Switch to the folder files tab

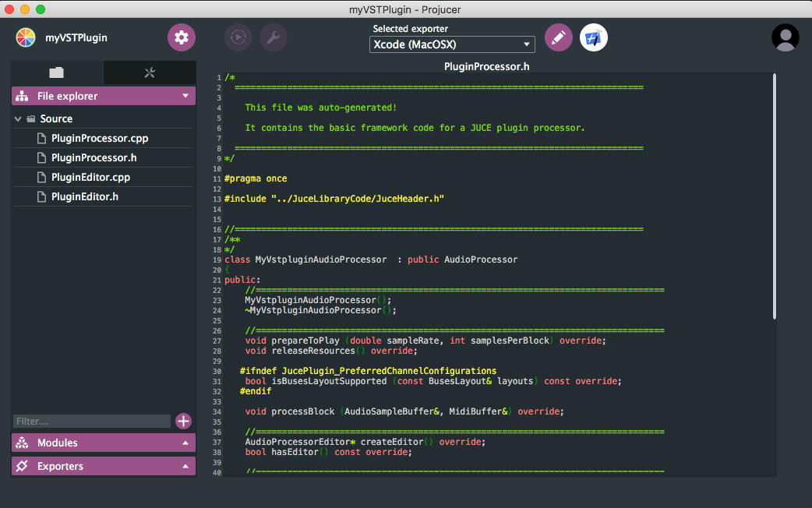(56, 72)
